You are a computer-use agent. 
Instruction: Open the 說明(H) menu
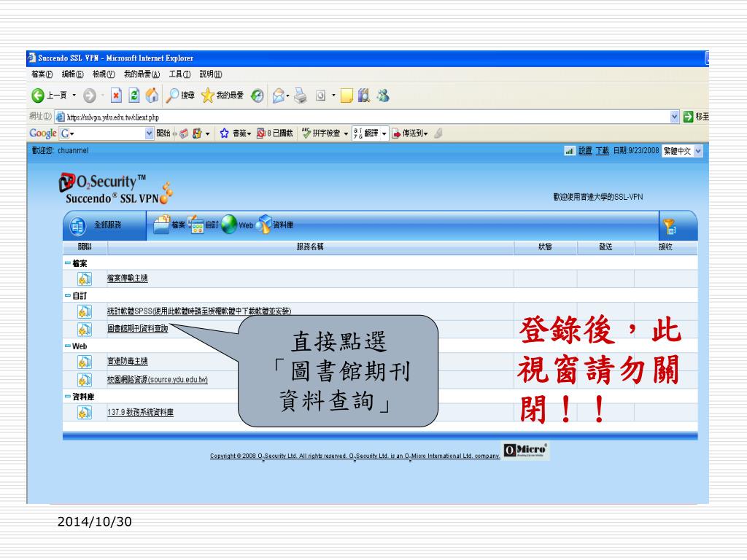click(x=211, y=74)
